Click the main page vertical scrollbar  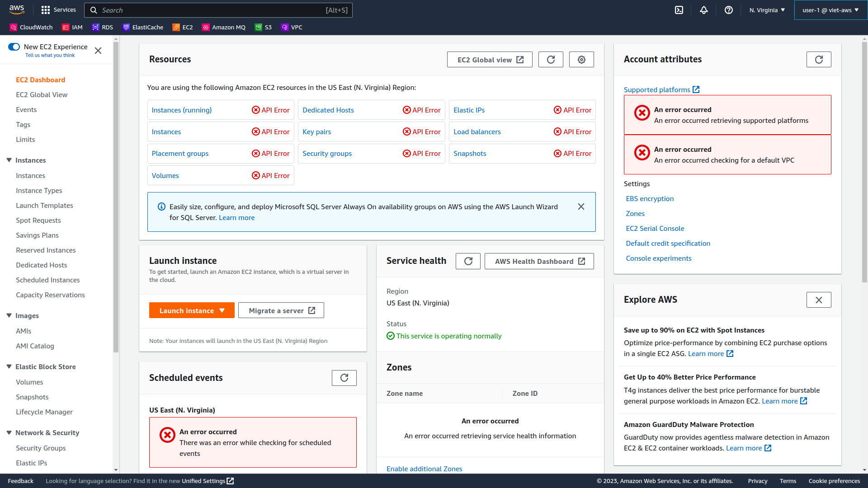[x=864, y=163]
